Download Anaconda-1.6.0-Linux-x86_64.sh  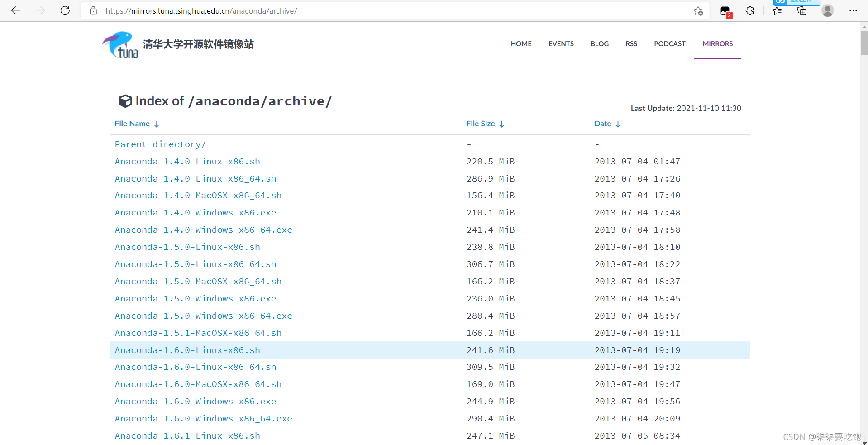(x=196, y=367)
